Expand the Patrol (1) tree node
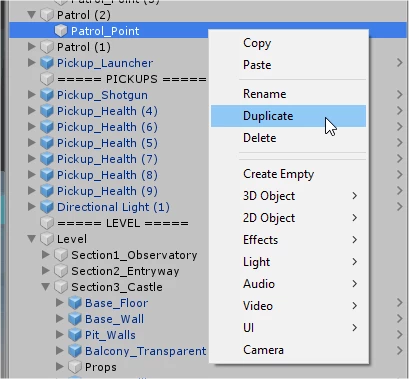Image resolution: width=409 pixels, height=379 pixels. [32, 46]
